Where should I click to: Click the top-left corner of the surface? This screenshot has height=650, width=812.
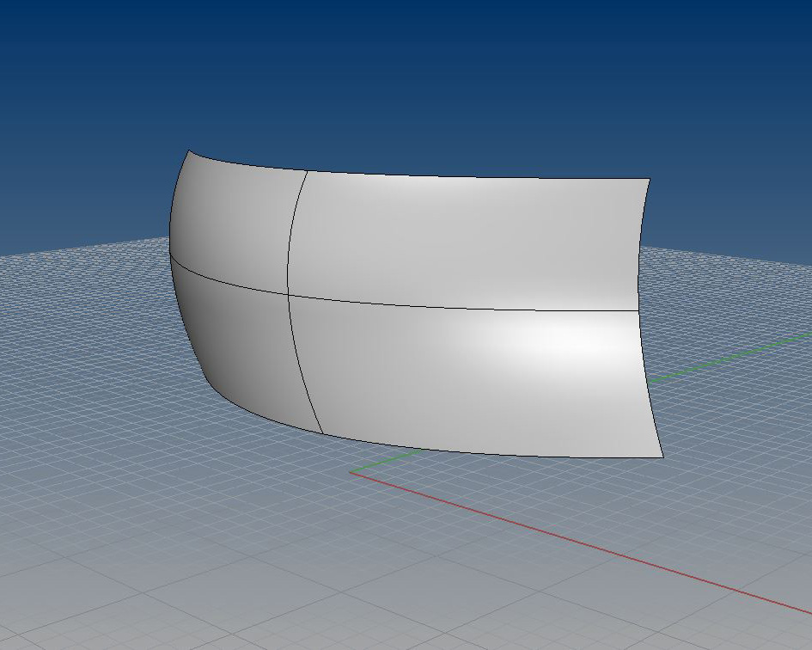[x=190, y=152]
